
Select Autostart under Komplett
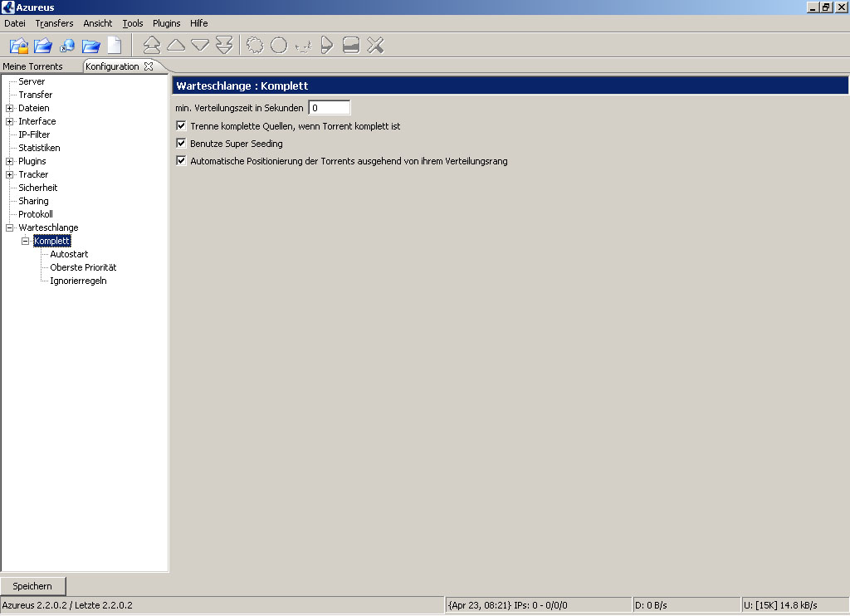pyautogui.click(x=69, y=254)
